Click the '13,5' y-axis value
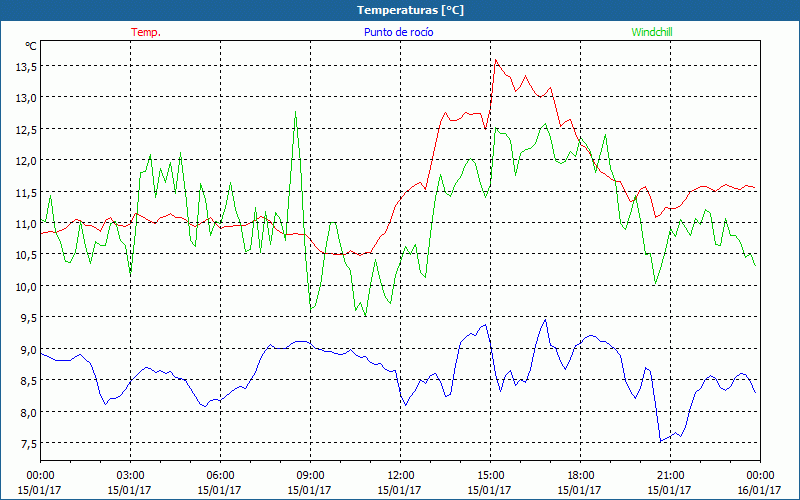The width and height of the screenshot is (800, 500). pyautogui.click(x=26, y=67)
